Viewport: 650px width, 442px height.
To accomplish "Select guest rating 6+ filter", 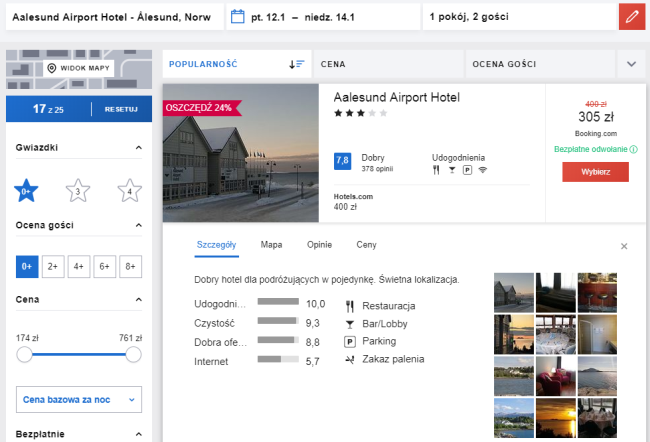I will pos(104,266).
